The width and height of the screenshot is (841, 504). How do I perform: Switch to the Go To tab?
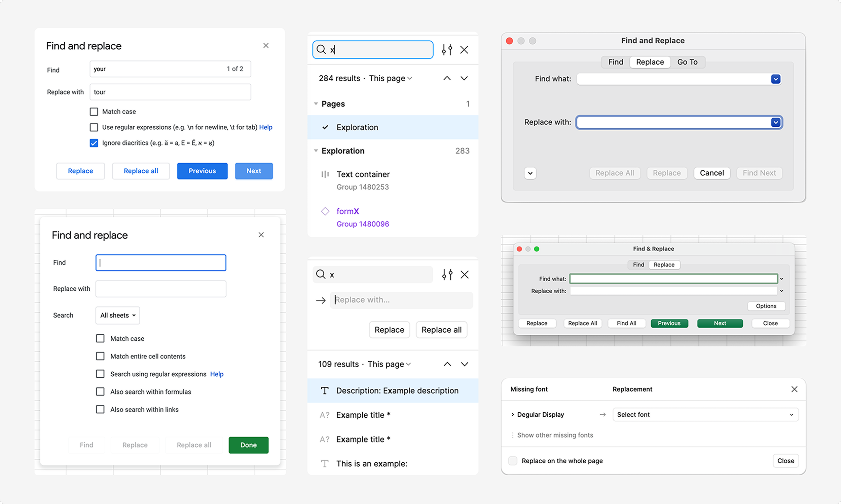[687, 62]
